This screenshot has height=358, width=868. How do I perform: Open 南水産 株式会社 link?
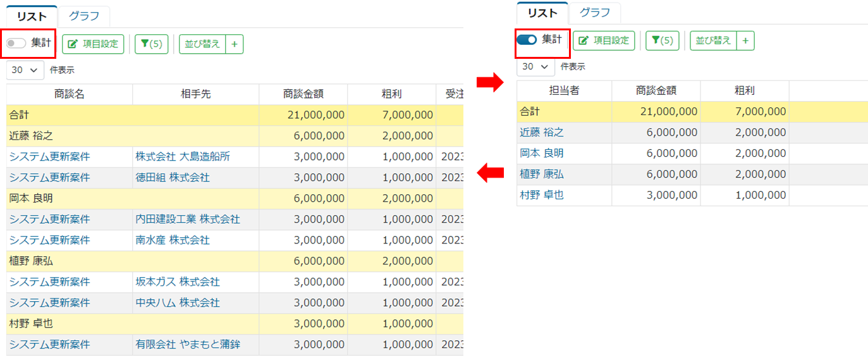[173, 240]
